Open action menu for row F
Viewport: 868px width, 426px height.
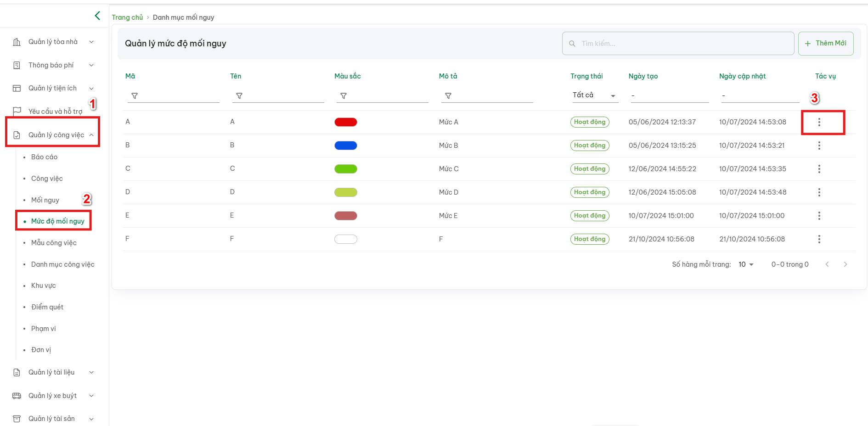[819, 239]
